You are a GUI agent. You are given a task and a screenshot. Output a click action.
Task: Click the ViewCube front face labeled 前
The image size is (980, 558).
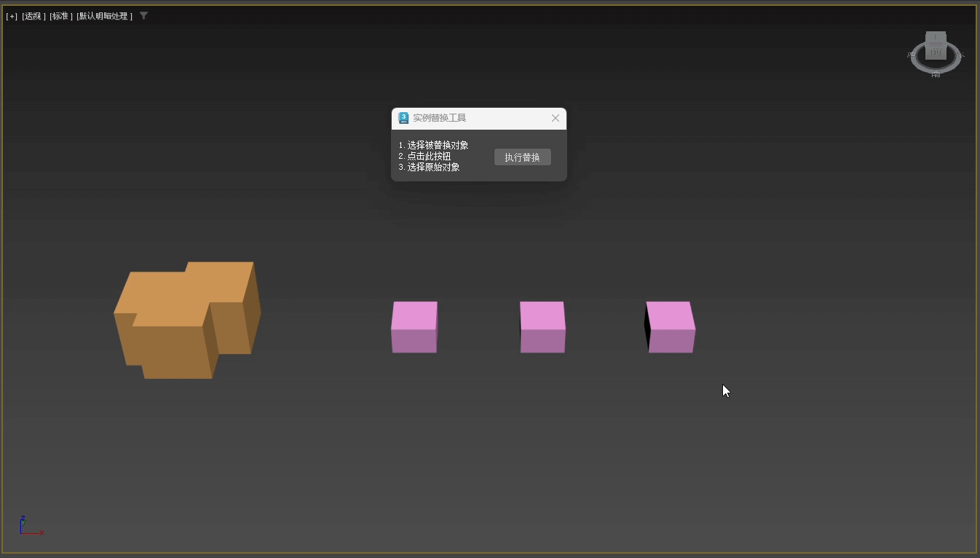coord(936,52)
